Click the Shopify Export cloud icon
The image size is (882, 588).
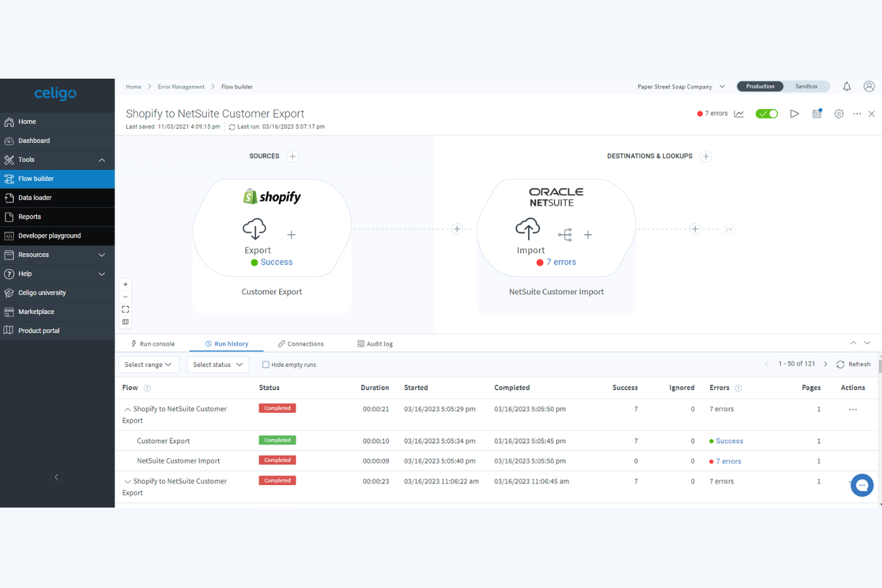pos(254,229)
